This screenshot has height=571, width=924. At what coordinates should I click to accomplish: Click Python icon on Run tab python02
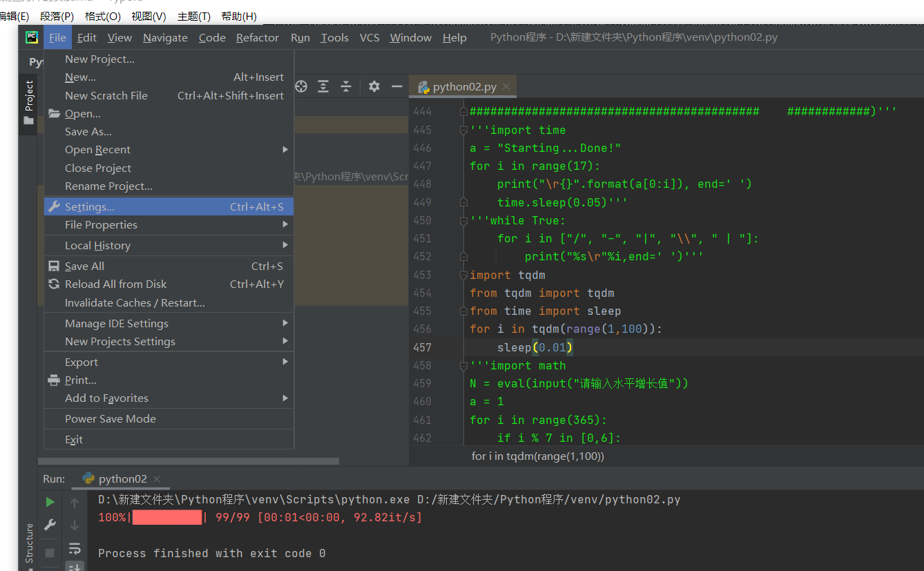point(88,478)
